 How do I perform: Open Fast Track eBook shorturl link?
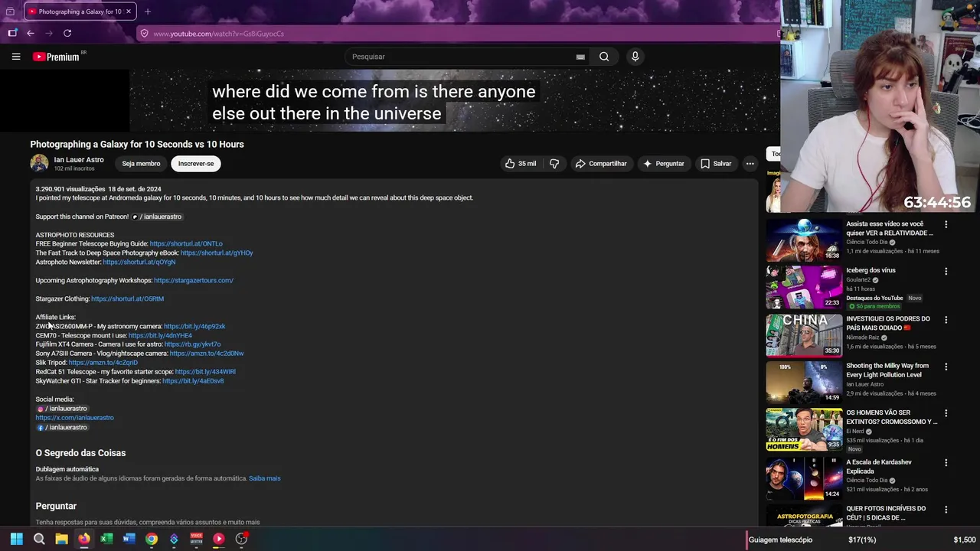217,253
